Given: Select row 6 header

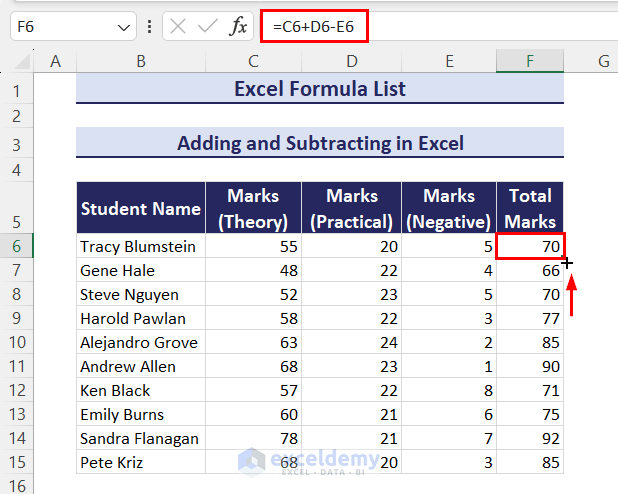Looking at the screenshot, I should [x=17, y=246].
